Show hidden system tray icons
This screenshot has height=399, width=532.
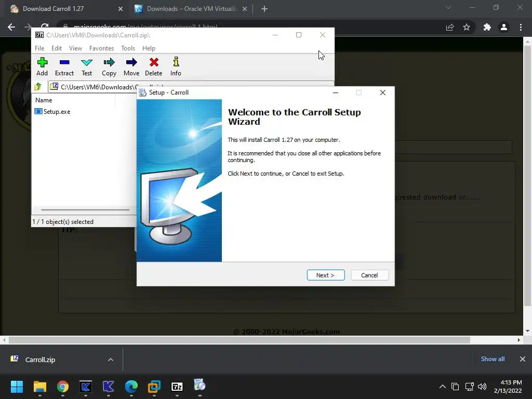443,387
